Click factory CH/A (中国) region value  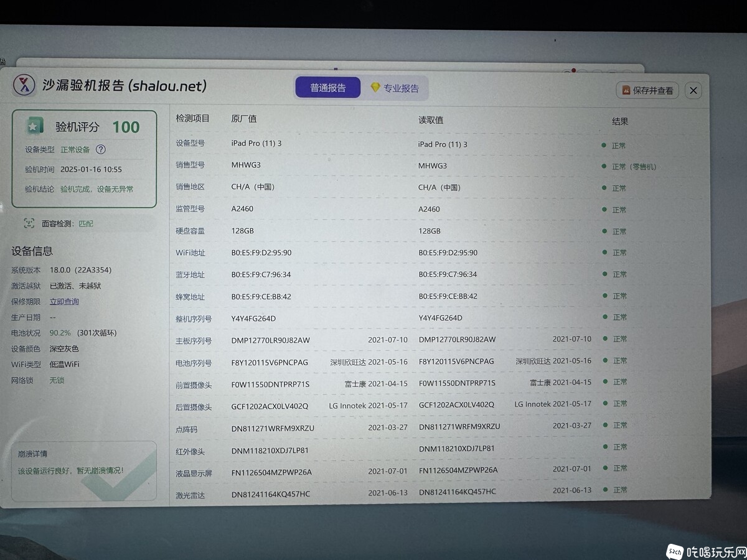[x=253, y=187]
